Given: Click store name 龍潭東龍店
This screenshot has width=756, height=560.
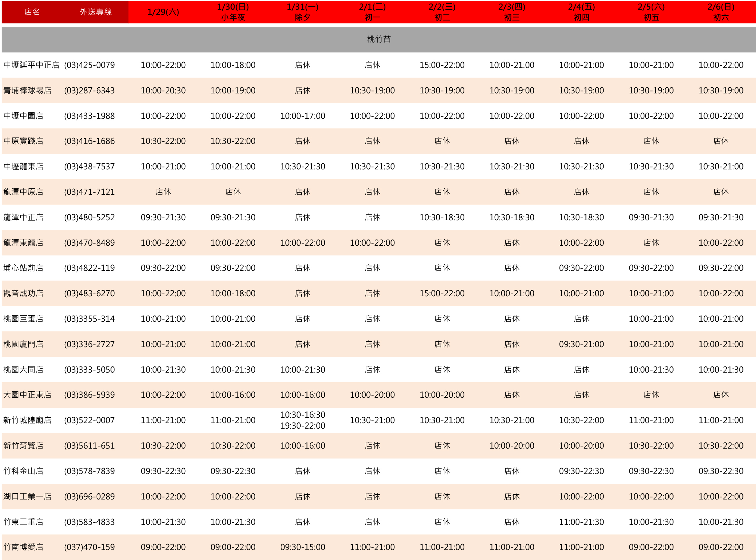Looking at the screenshot, I should click(24, 243).
